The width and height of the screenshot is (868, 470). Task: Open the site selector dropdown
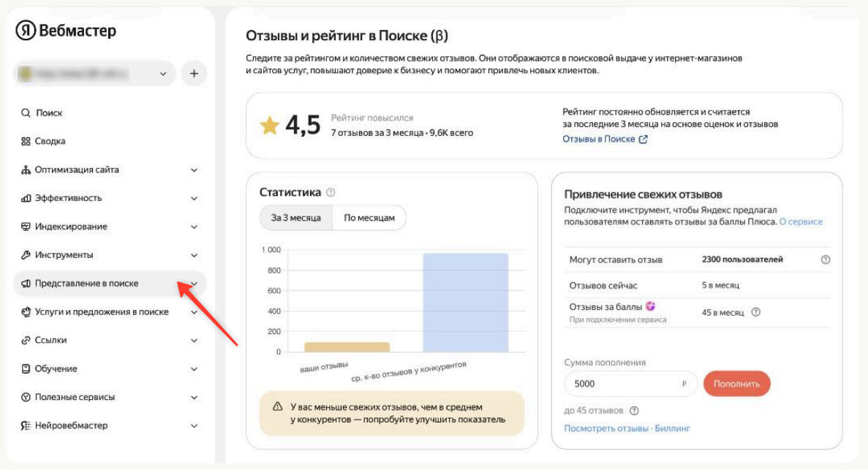[94, 74]
